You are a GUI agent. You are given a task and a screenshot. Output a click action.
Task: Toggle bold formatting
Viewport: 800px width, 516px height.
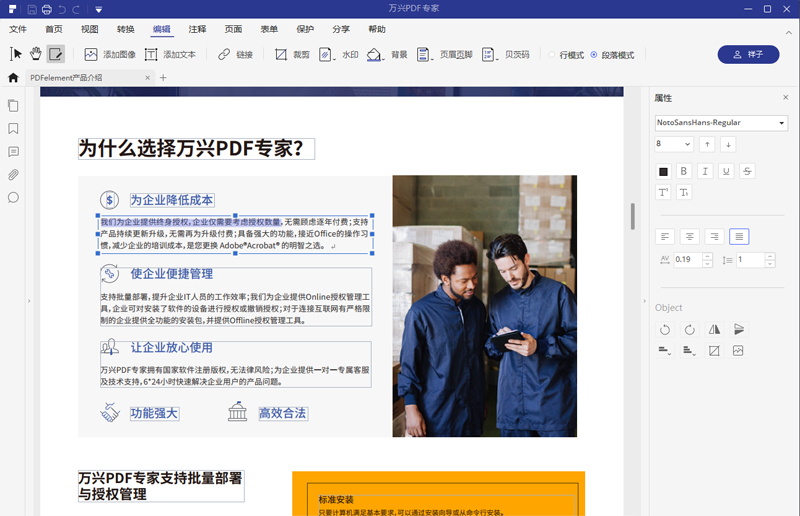[x=684, y=171]
